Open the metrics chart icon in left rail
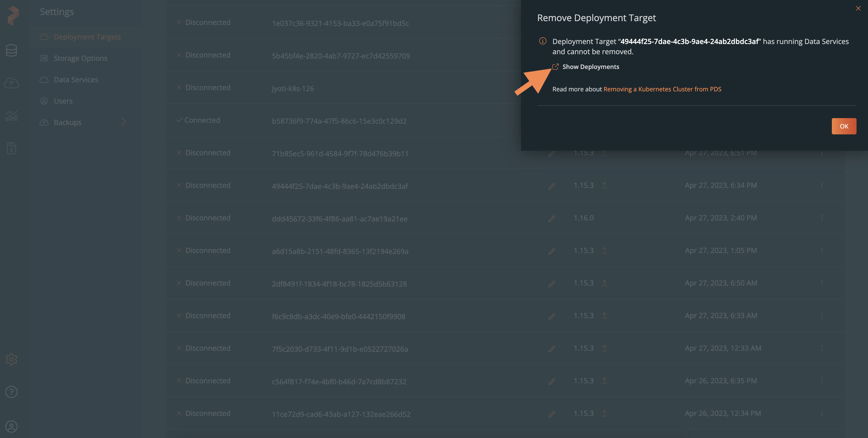This screenshot has width=868, height=438. pos(11,116)
